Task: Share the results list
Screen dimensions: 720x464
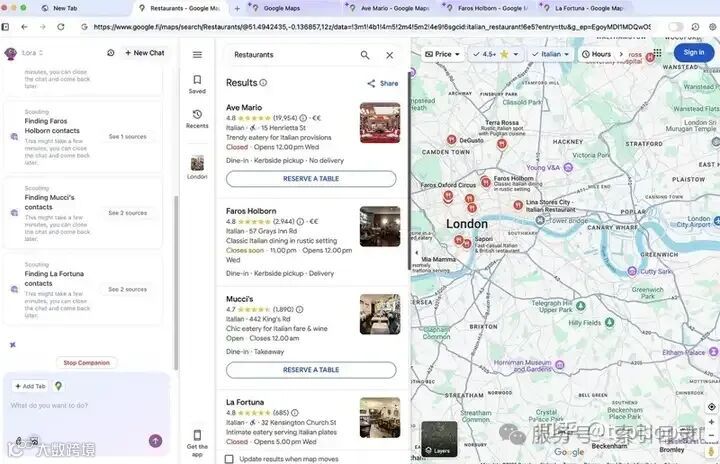Action: (382, 83)
